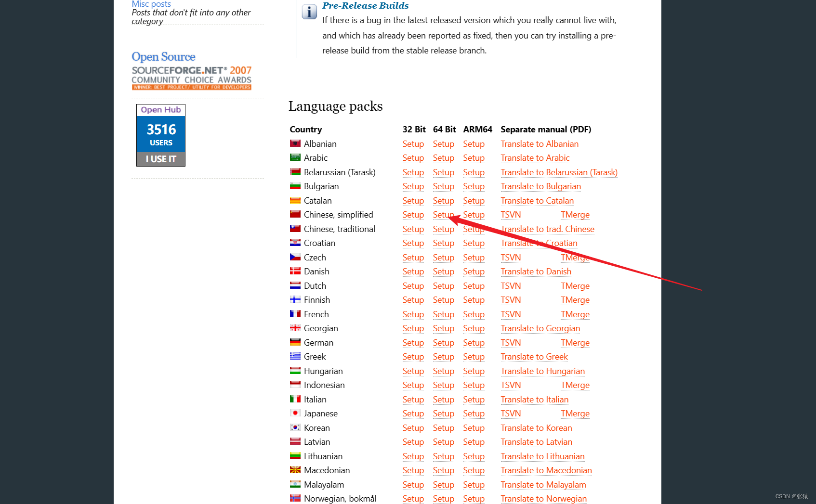Download 64 Bit Setup for Japanese
This screenshot has height=504, width=816.
pyautogui.click(x=443, y=414)
